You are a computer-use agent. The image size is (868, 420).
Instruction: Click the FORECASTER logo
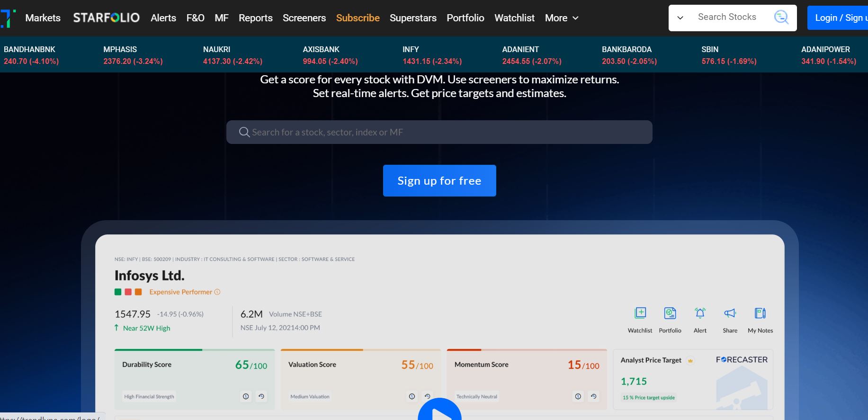[742, 360]
